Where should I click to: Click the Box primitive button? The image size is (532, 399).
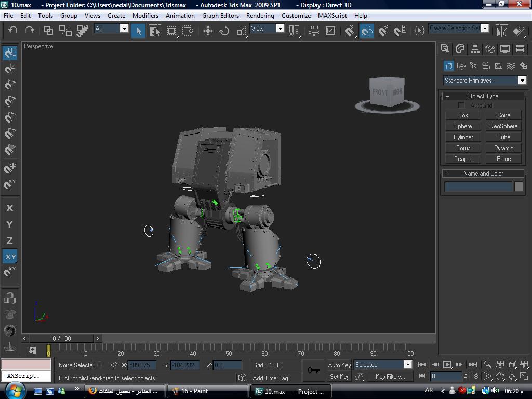463,115
